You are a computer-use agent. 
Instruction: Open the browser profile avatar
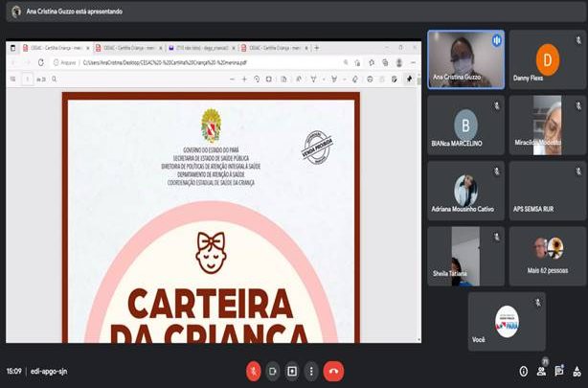399,62
